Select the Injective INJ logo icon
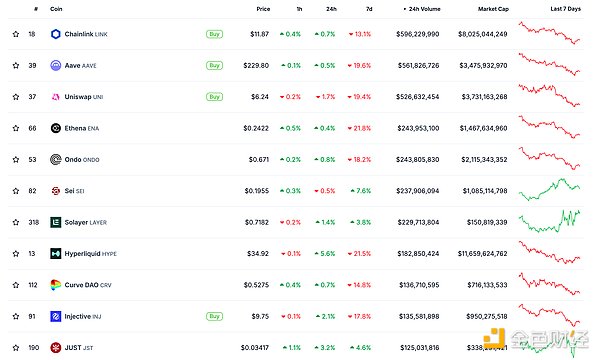The width and height of the screenshot is (600, 360). [x=55, y=316]
